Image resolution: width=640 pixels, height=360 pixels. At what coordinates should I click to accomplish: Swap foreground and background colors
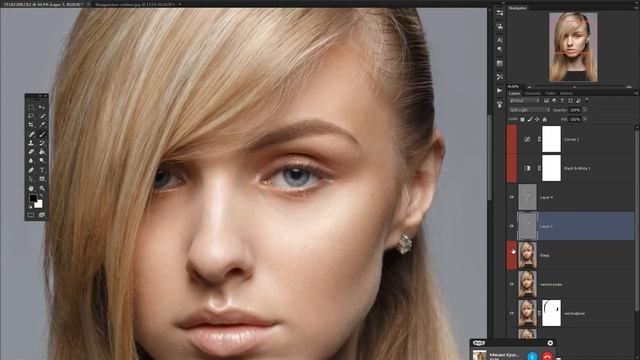point(41,196)
